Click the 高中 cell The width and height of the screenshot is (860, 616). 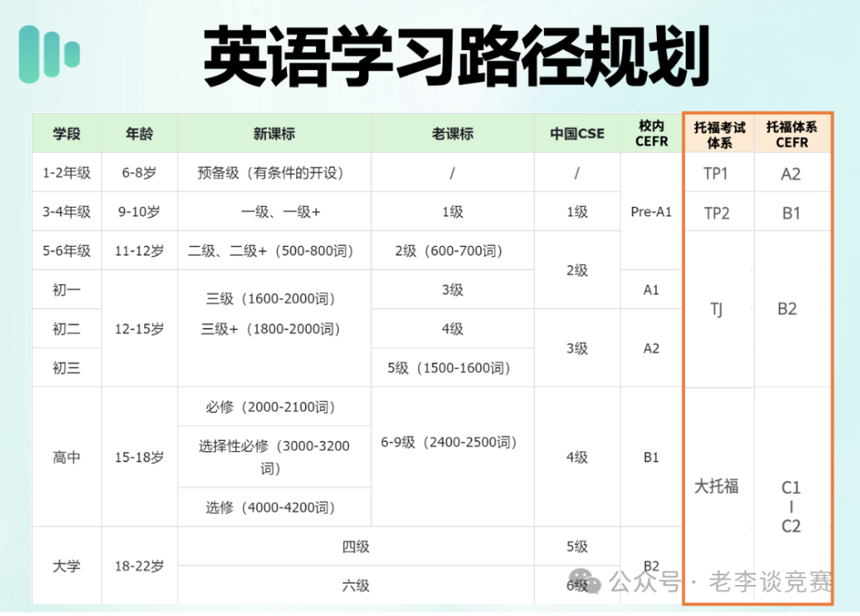point(67,457)
